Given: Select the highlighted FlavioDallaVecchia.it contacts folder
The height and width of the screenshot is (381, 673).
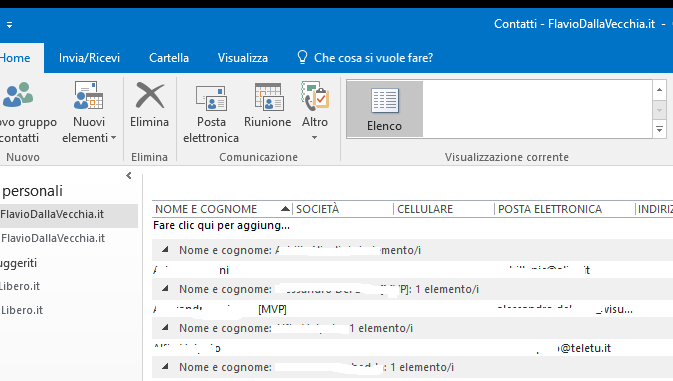Looking at the screenshot, I should (x=69, y=215).
